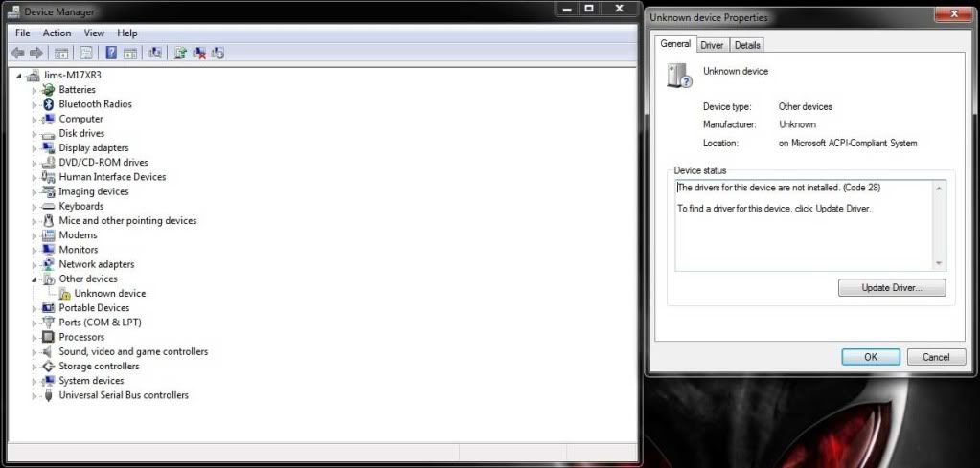980x468 pixels.
Task: Click the Uninstall toolbar icon with the red X
Action: click(199, 53)
